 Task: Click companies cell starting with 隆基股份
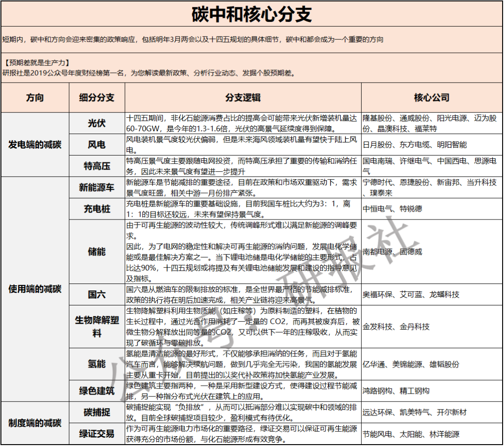coord(432,123)
